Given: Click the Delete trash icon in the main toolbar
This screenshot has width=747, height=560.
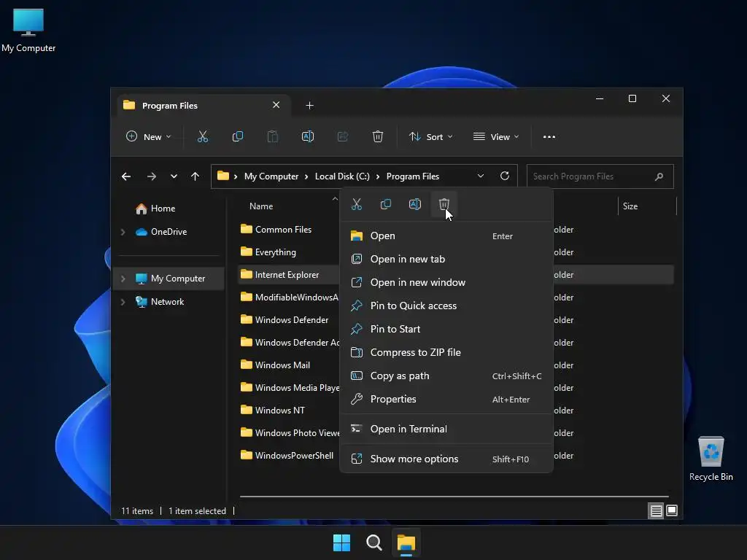Looking at the screenshot, I should pos(377,136).
